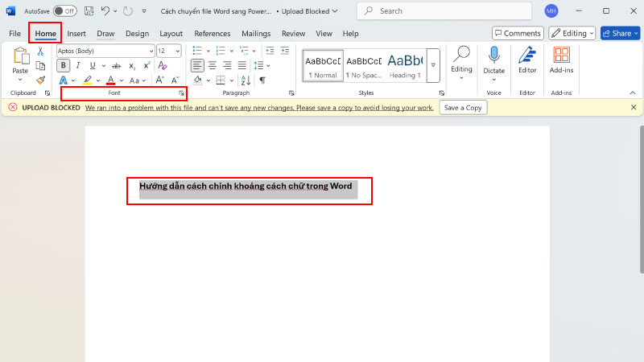The image size is (644, 362).
Task: Open the File tab
Action: [14, 34]
